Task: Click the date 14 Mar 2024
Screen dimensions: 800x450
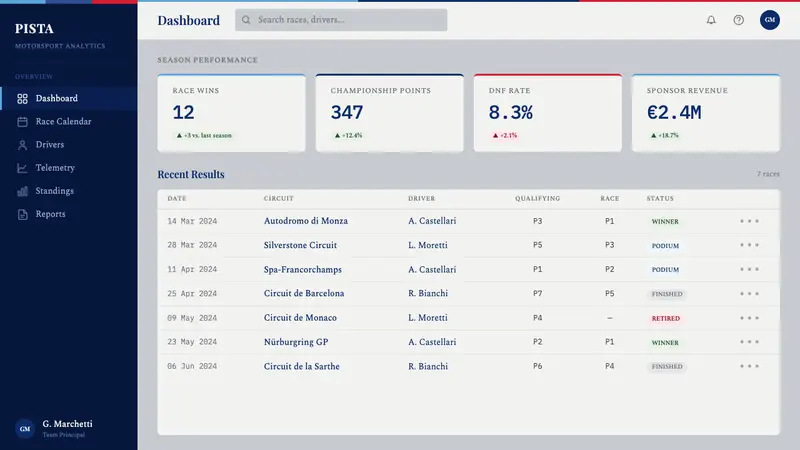Action: [192, 221]
